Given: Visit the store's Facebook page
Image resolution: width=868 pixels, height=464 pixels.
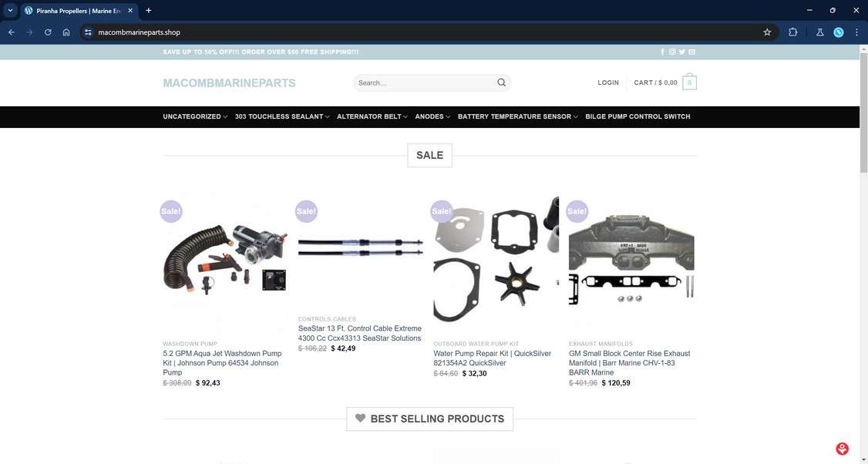Looking at the screenshot, I should [663, 52].
